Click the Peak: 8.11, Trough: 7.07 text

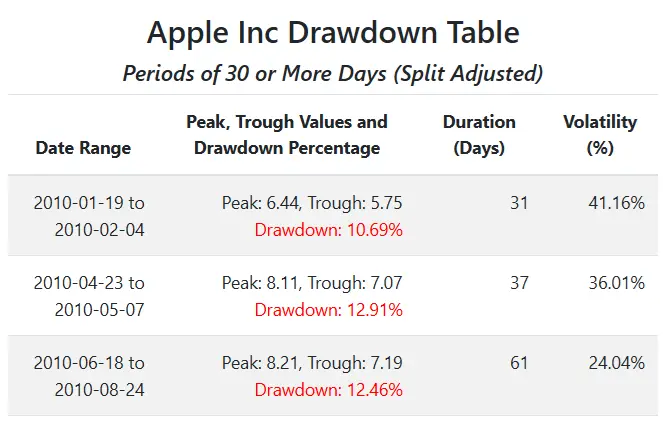[312, 283]
